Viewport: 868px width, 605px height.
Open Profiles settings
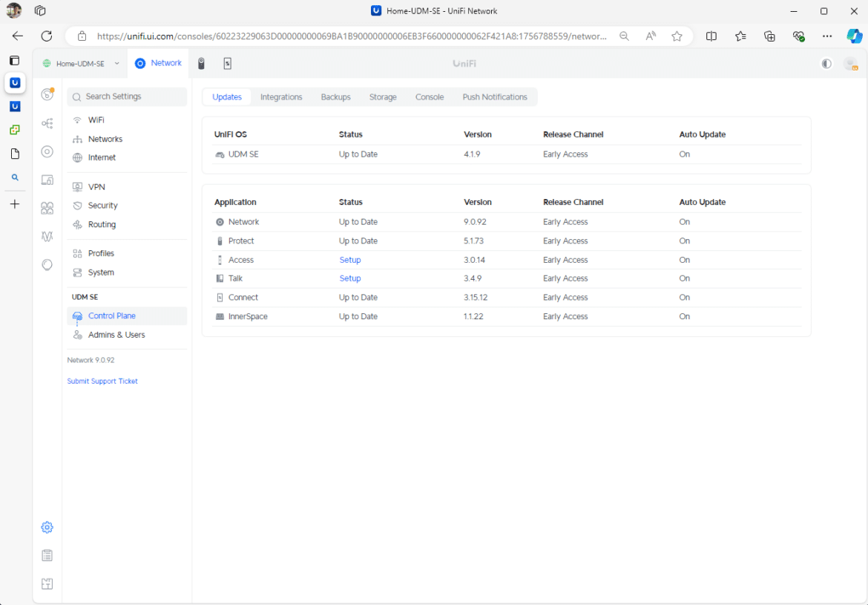127,253
